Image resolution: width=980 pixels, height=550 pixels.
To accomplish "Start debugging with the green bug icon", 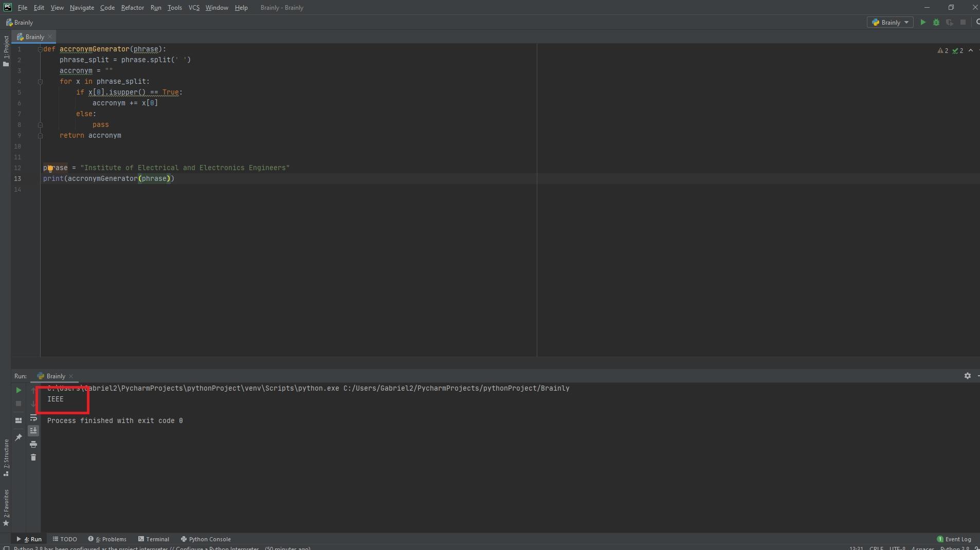I will click(x=936, y=23).
